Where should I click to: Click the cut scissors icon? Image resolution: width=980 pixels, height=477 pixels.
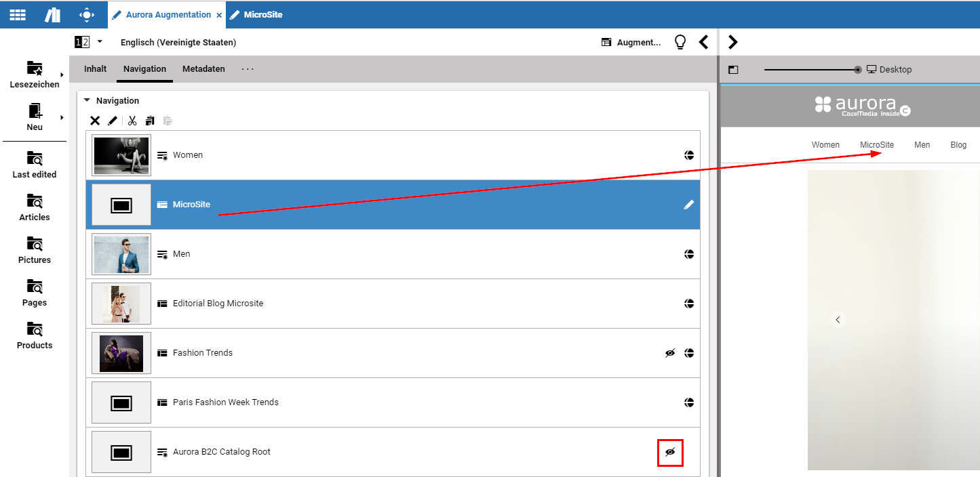pyautogui.click(x=132, y=121)
